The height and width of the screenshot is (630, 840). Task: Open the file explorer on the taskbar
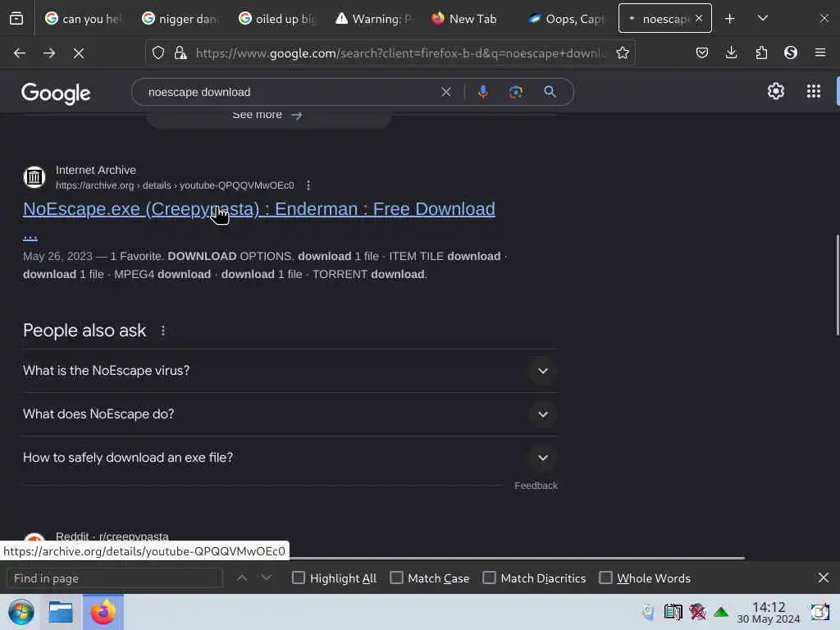click(61, 612)
